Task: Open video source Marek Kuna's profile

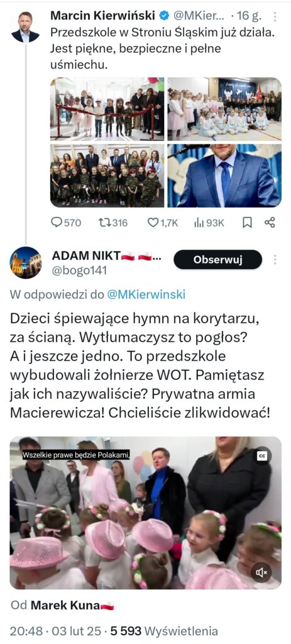Action: tap(72, 605)
